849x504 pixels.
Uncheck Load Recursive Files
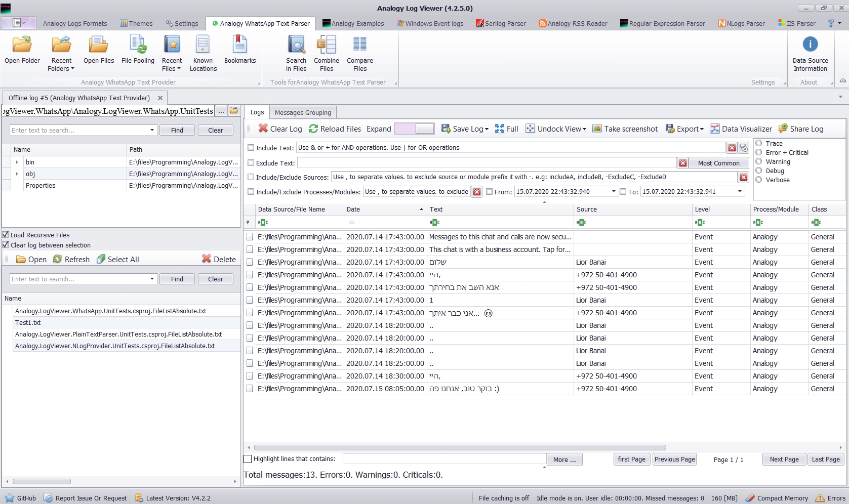point(6,235)
